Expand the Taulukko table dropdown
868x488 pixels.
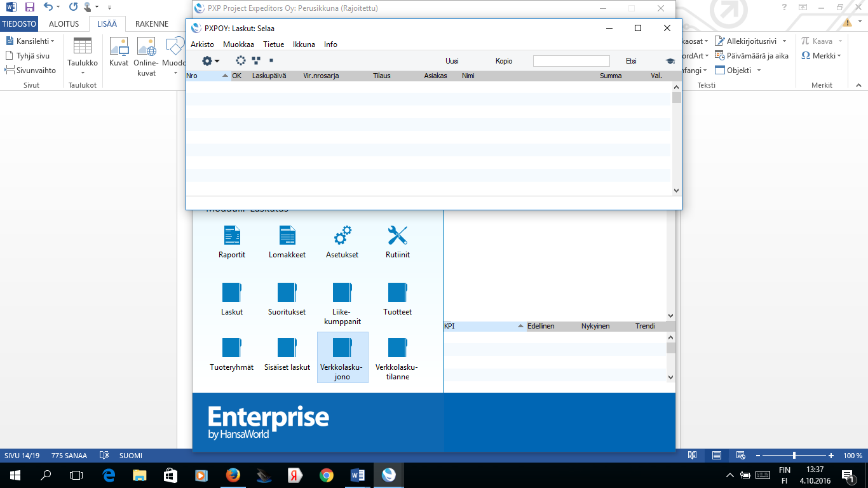pyautogui.click(x=83, y=72)
